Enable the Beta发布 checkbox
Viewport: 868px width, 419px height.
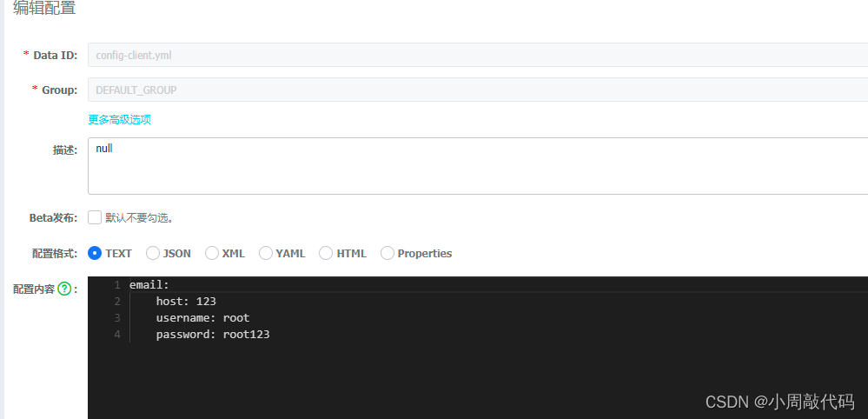95,218
